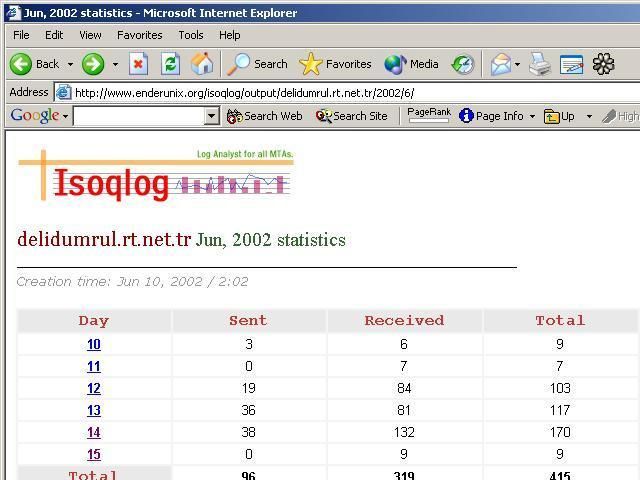Expand the Back button history dropdown arrow
640x480 pixels.
[x=70, y=64]
